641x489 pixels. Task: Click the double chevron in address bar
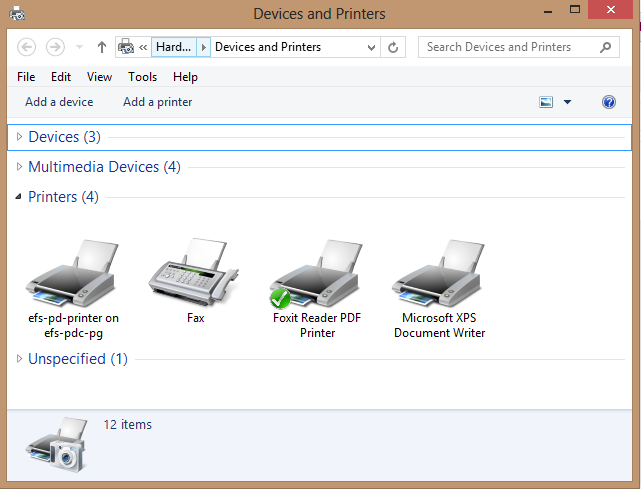pyautogui.click(x=143, y=47)
